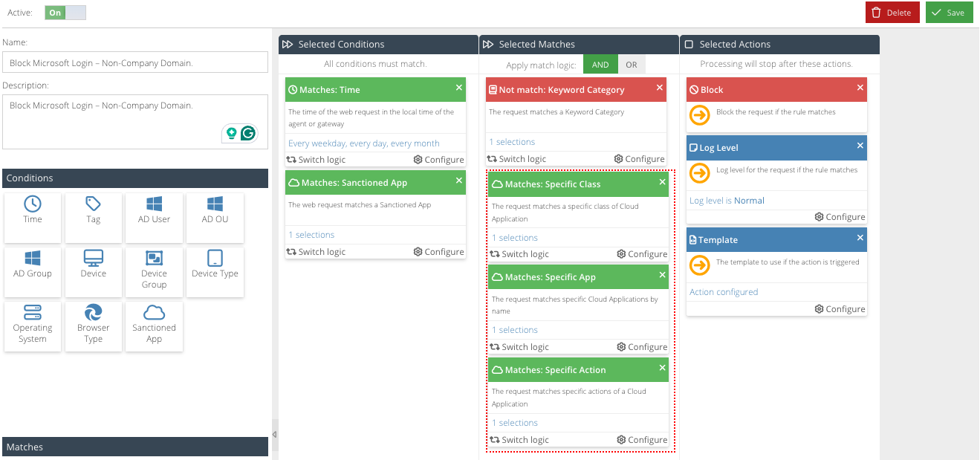Configure the Keyword Category match

click(x=639, y=159)
